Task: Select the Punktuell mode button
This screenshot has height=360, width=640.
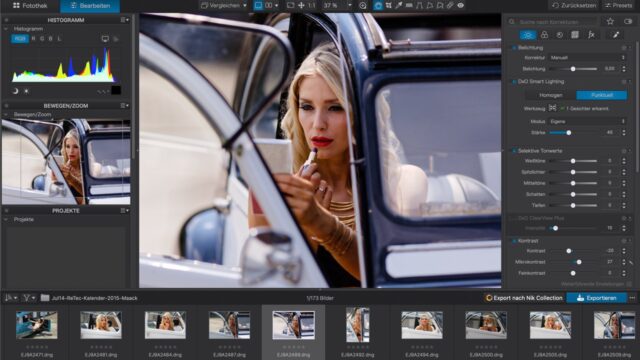Action: (602, 95)
